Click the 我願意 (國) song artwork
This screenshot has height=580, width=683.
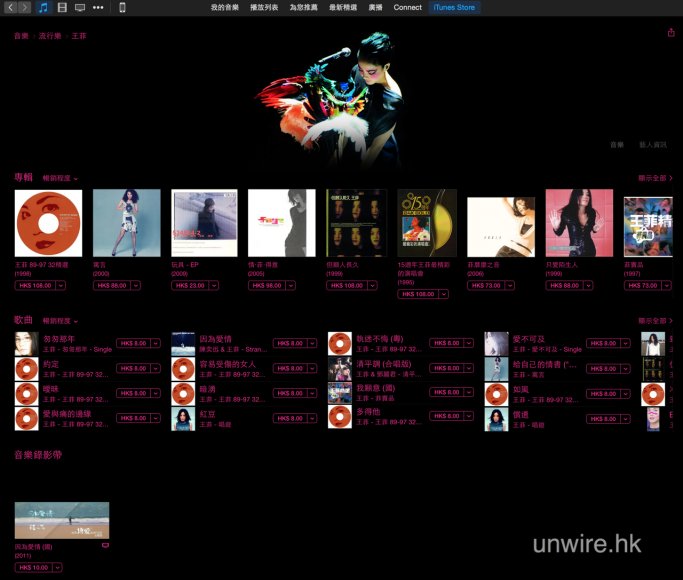pos(340,393)
